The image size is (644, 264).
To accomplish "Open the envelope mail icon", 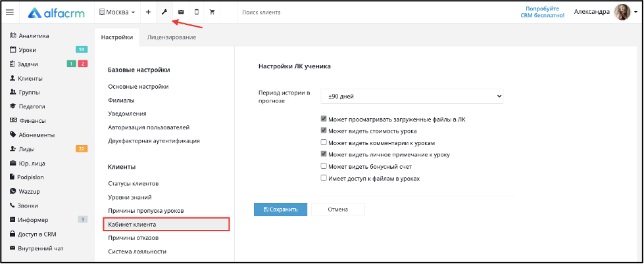I will (181, 12).
